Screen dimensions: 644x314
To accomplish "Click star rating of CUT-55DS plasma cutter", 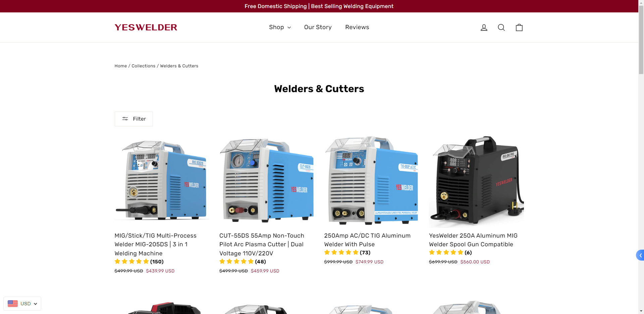I will point(236,261).
